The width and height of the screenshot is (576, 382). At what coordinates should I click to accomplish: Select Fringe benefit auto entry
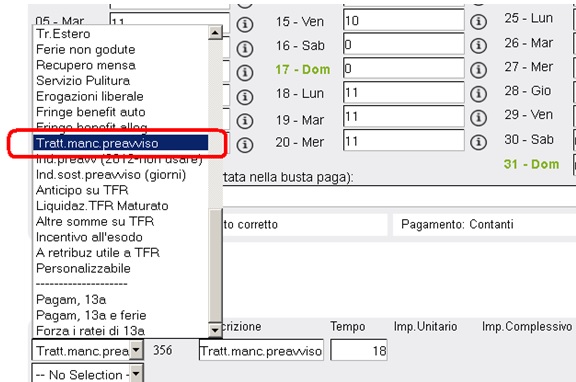click(121, 112)
